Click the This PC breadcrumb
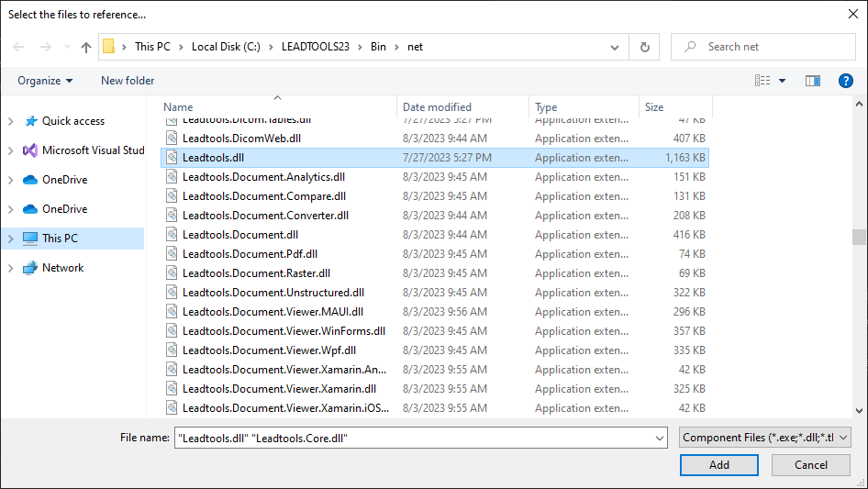This screenshot has height=489, width=868. 153,47
